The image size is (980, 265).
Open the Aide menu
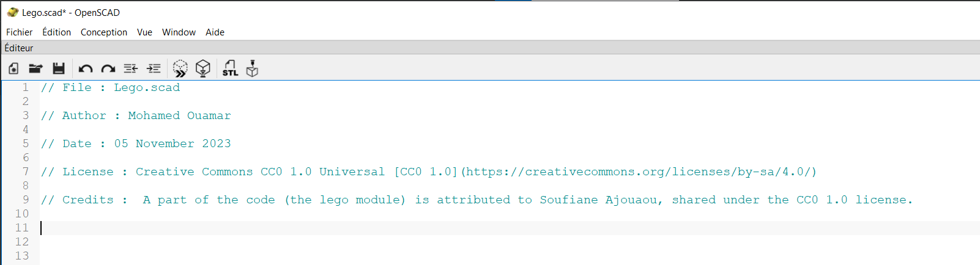(x=215, y=32)
